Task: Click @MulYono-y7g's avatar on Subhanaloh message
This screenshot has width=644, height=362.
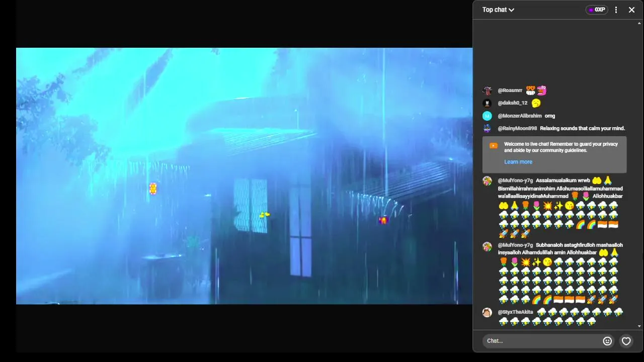Action: tap(487, 246)
